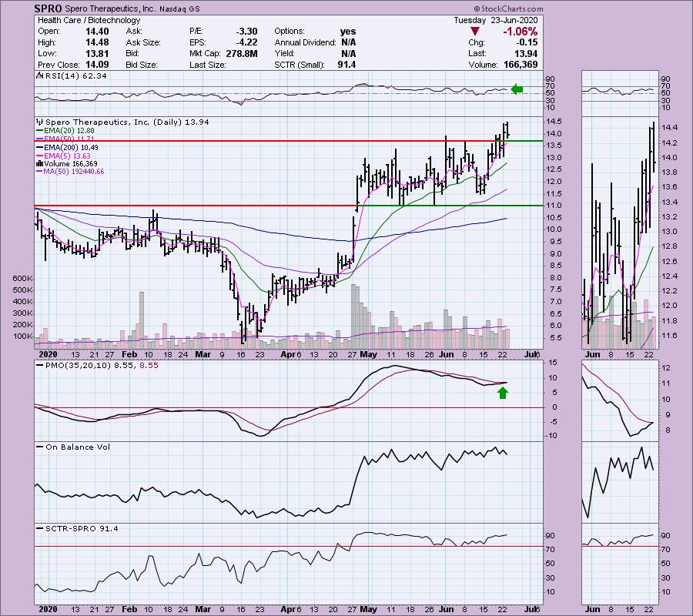693x616 pixels.
Task: Click the 'Ask Size:' label
Action: tap(142, 42)
